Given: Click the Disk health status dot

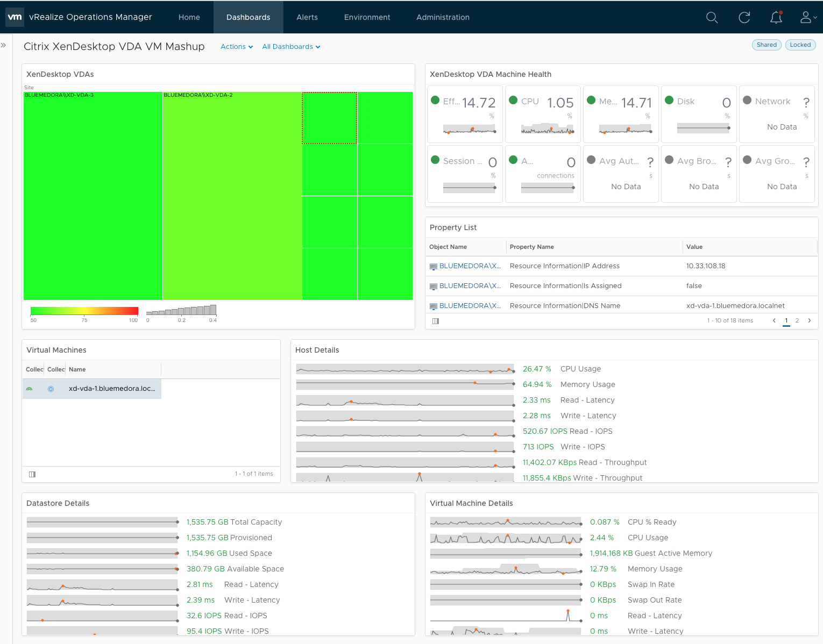Looking at the screenshot, I should (x=669, y=100).
